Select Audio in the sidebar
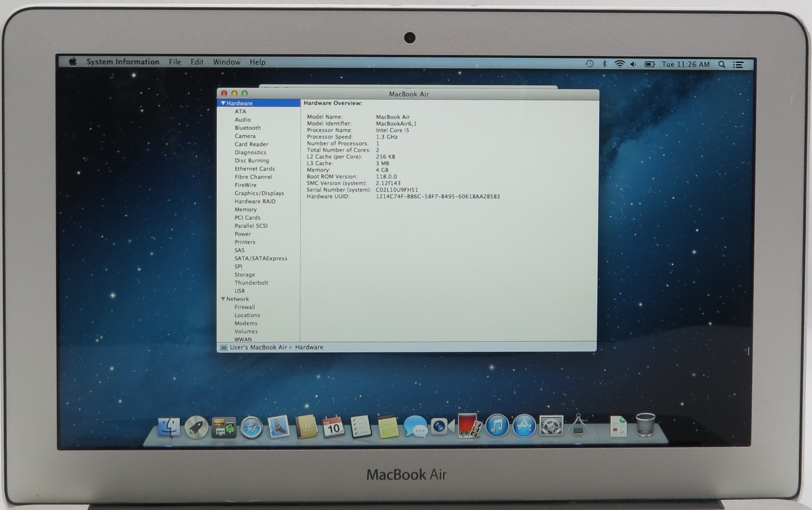Image resolution: width=812 pixels, height=510 pixels. coord(243,119)
